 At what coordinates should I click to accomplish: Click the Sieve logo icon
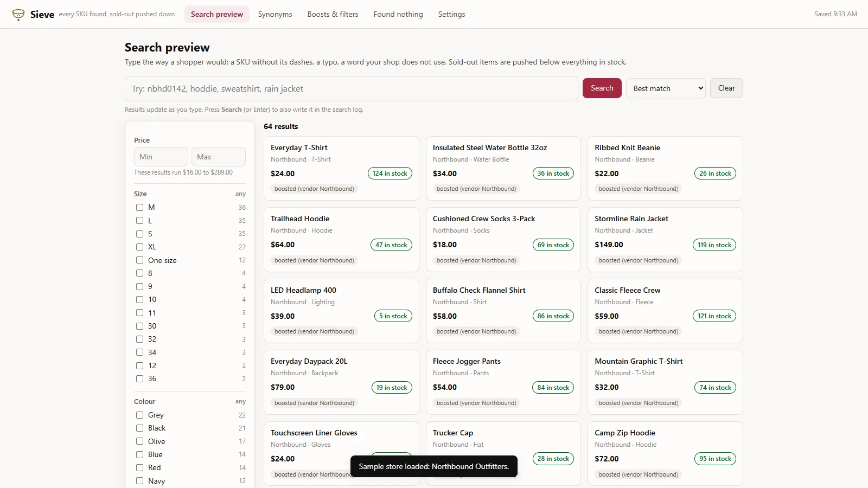(18, 15)
